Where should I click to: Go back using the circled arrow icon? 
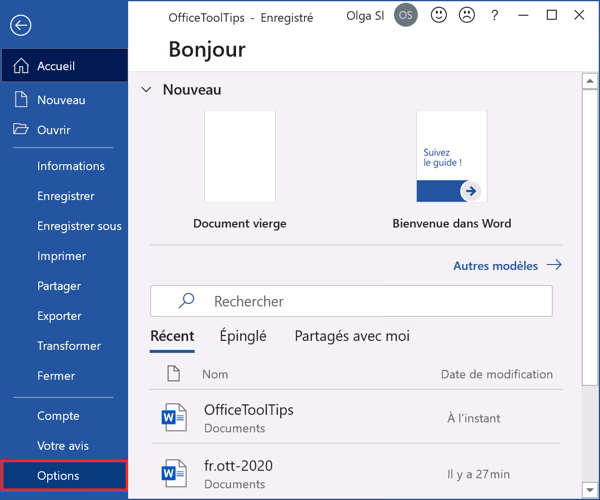(x=20, y=25)
